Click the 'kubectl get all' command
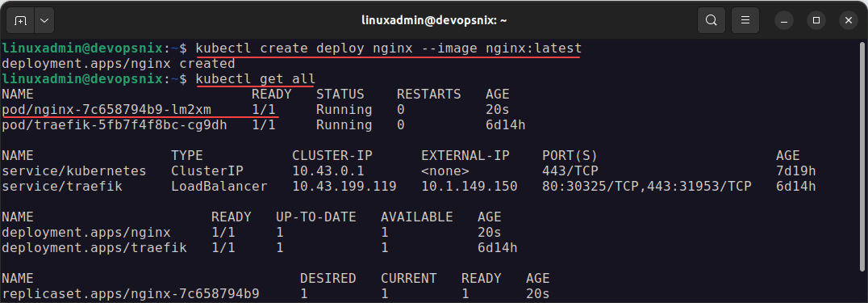The image size is (868, 303). coord(255,79)
